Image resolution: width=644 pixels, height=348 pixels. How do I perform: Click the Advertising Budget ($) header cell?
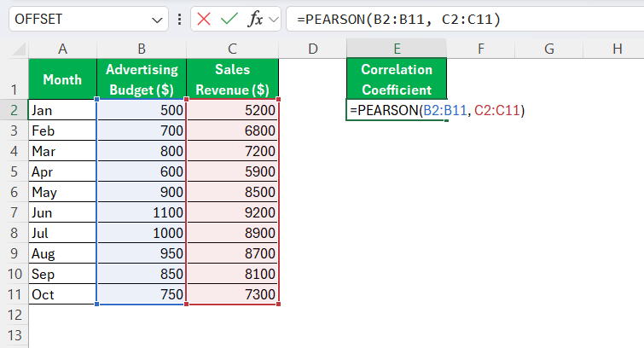[142, 79]
